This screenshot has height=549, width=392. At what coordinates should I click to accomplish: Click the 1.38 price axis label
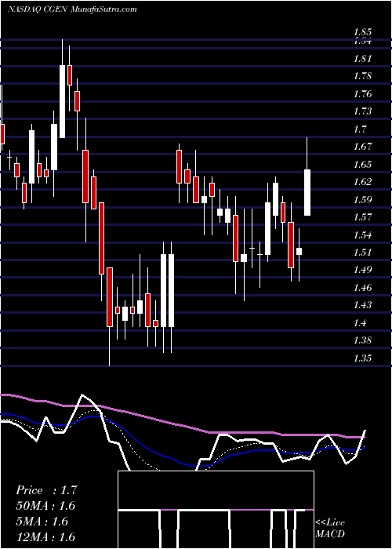coord(363,340)
